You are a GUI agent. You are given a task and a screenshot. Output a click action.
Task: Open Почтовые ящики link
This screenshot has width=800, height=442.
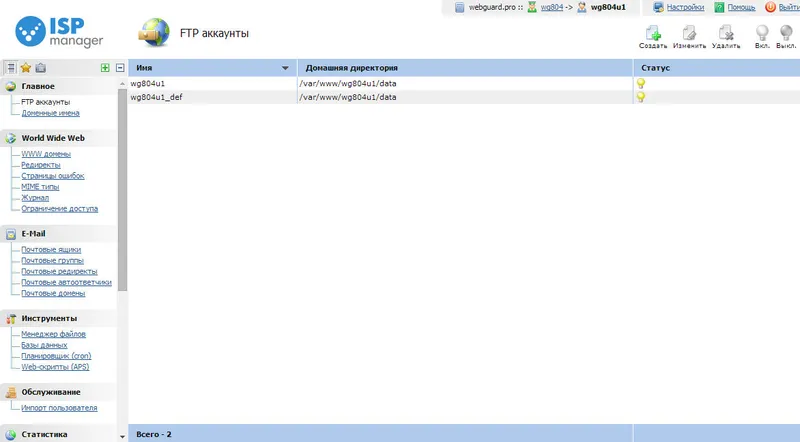51,250
